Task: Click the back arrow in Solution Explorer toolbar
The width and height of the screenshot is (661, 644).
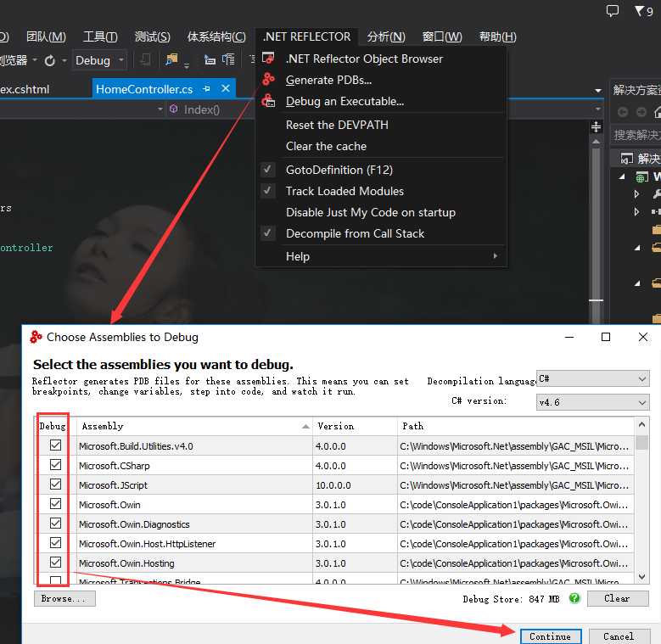Action: click(623, 112)
